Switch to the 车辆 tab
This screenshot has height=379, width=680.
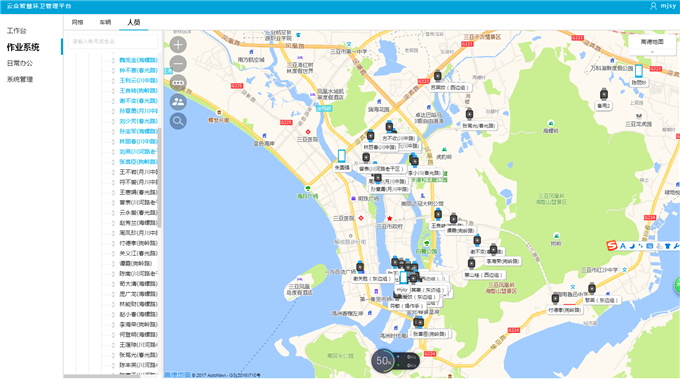point(105,22)
